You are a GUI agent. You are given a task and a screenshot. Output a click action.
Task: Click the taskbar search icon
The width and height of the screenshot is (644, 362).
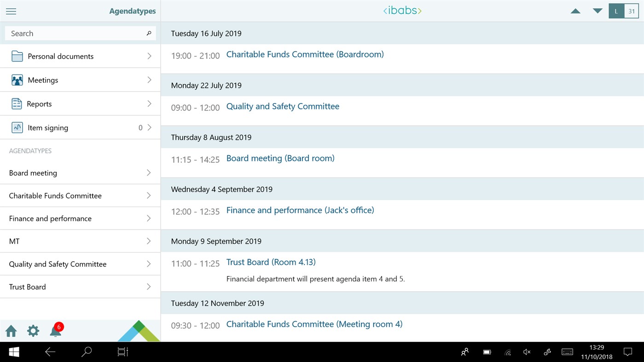[x=87, y=352]
